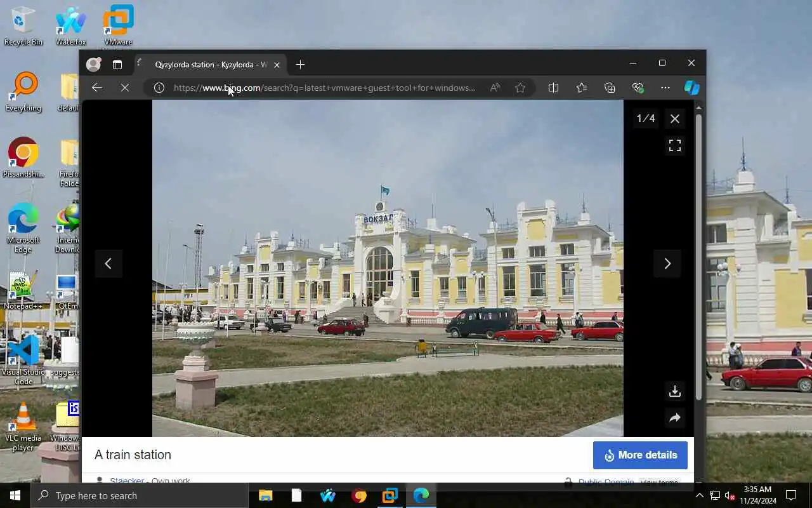Open tab actions menu icon

point(117,64)
